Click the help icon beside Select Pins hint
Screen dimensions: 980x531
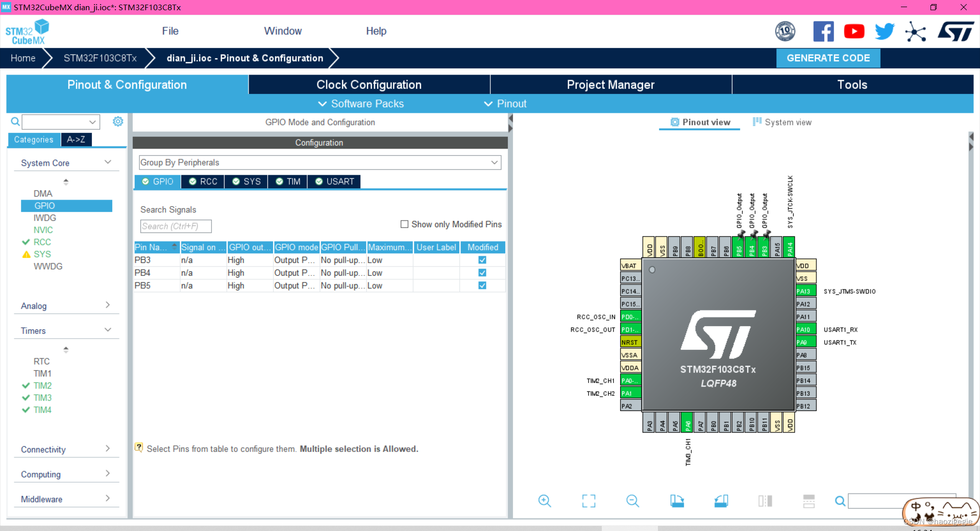[x=139, y=448]
